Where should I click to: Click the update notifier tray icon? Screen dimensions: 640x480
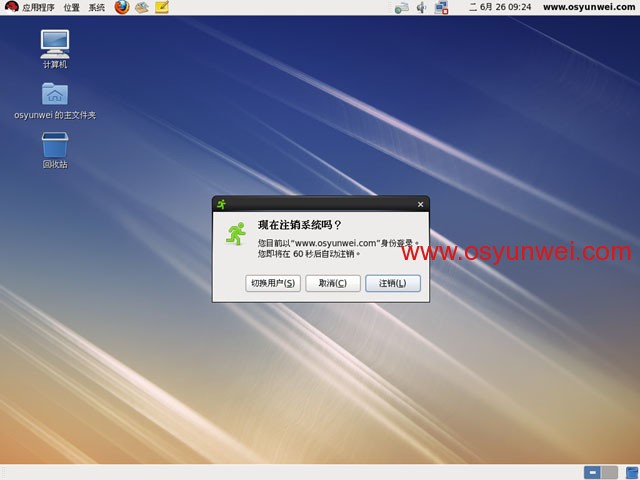[x=402, y=7]
